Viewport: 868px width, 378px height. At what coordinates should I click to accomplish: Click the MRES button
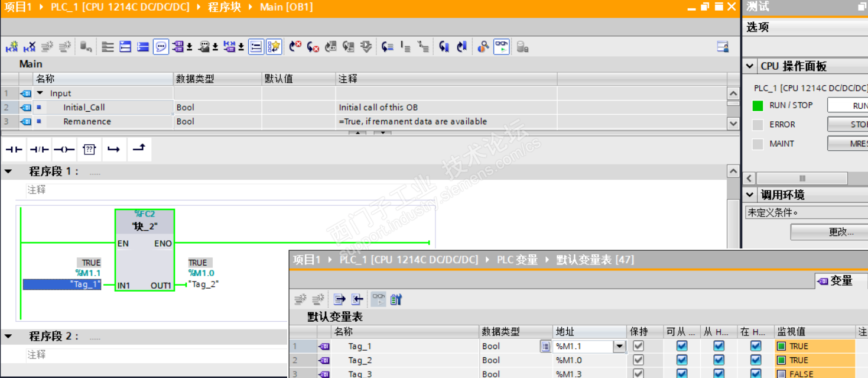[847, 144]
